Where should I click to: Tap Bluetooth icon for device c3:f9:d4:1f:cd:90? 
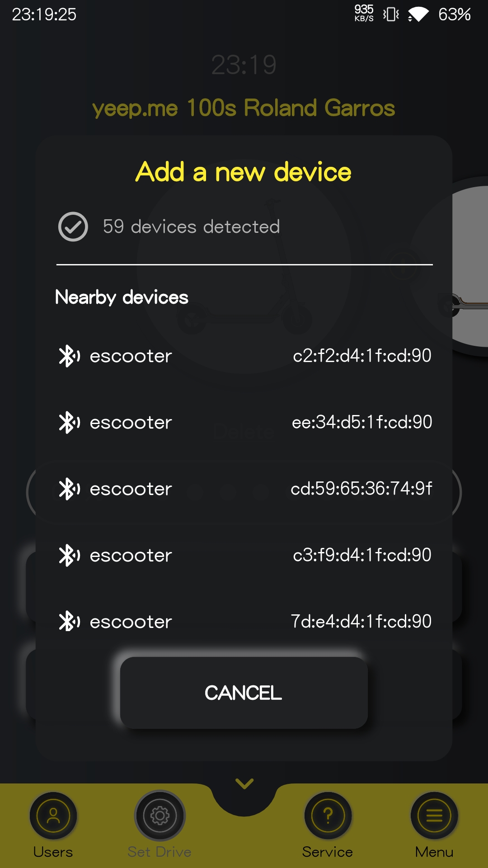tap(69, 555)
